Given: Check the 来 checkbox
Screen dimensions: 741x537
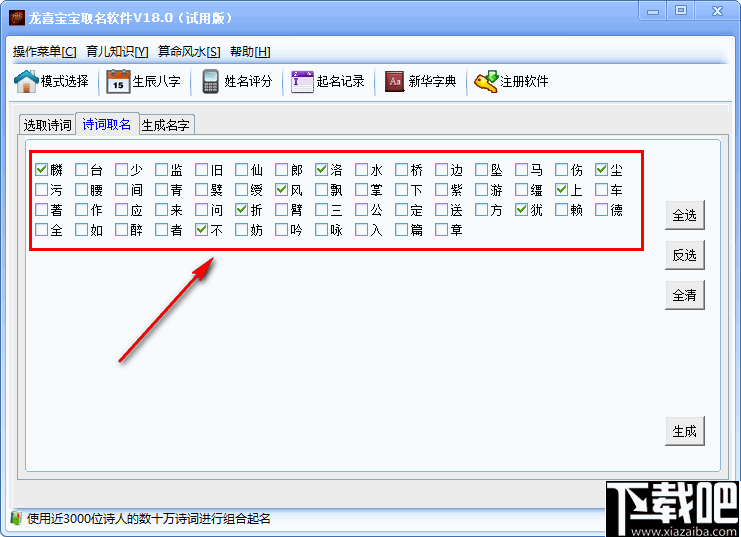Looking at the screenshot, I should (162, 209).
